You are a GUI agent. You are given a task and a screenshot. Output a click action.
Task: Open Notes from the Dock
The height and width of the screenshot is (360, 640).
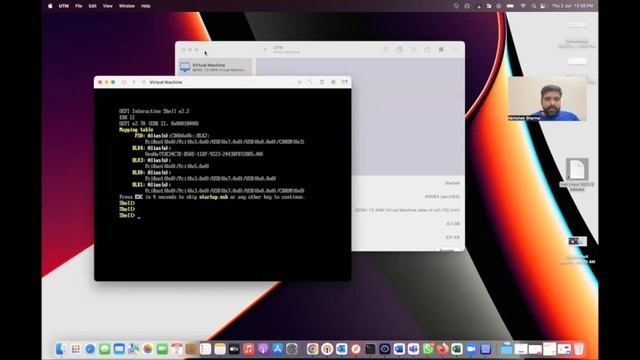tap(220, 349)
